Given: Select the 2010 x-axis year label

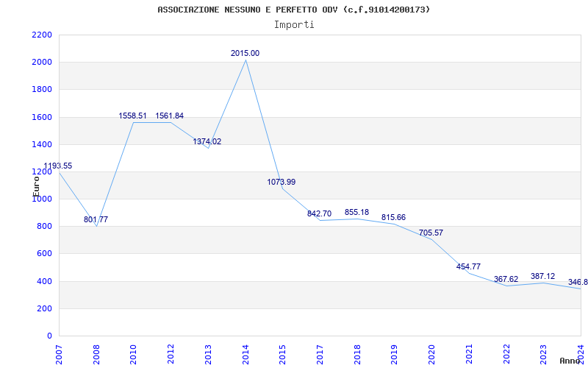Looking at the screenshot, I should pyautogui.click(x=134, y=354).
